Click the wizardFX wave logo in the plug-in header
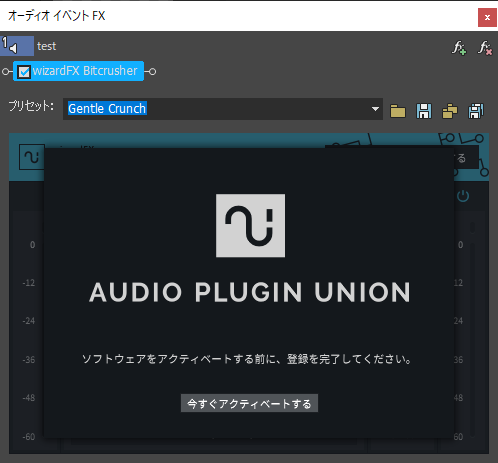This screenshot has height=463, width=498. (32, 157)
